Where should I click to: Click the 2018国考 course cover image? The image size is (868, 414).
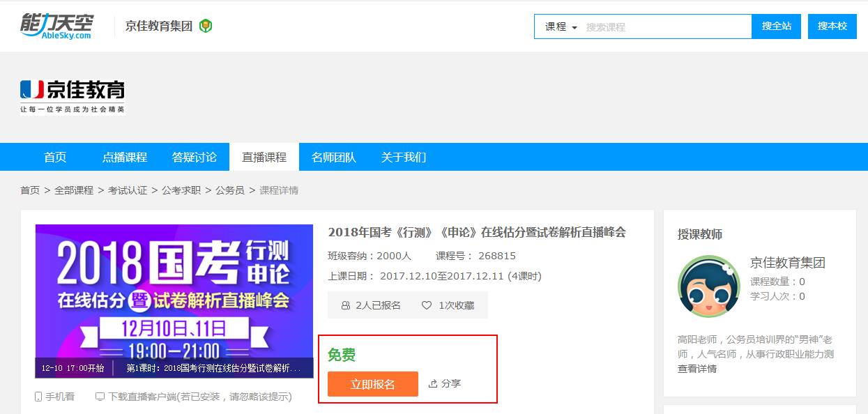tap(174, 301)
